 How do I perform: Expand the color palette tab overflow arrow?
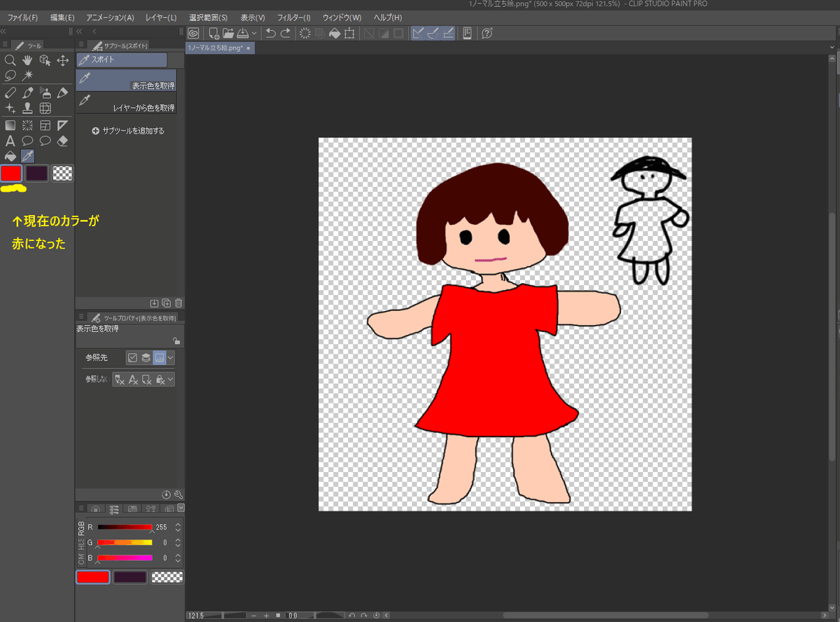[181, 507]
